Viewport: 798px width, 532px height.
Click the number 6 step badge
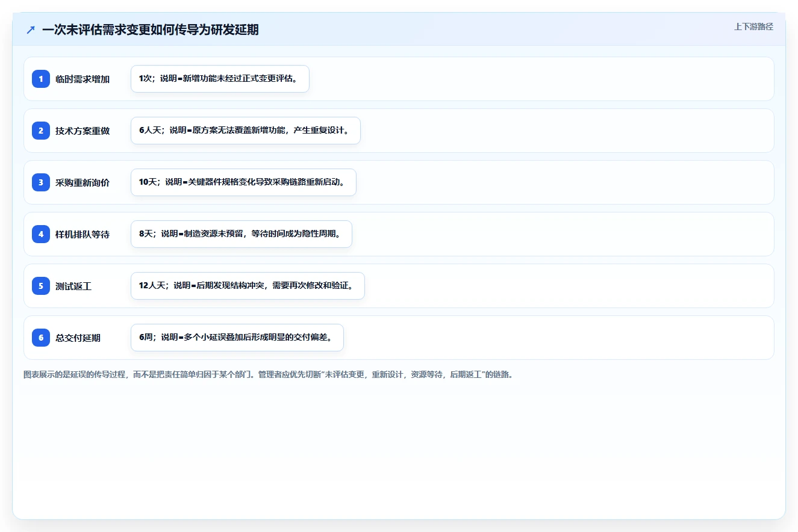click(41, 338)
